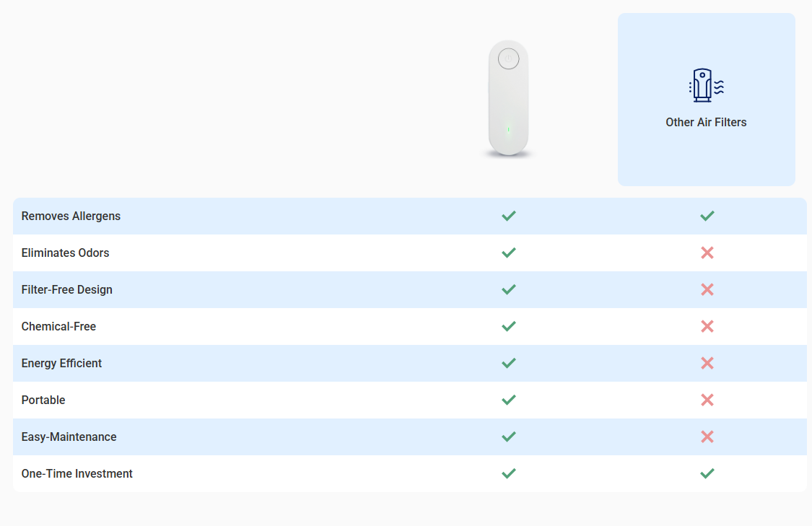Select the Eliminates Odors feature label
812x526 pixels.
coord(65,253)
